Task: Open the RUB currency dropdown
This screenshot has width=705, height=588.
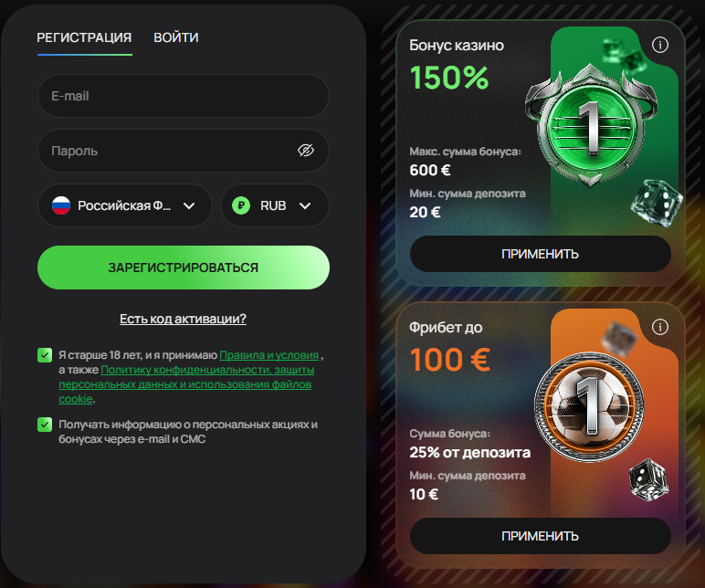Action: point(275,205)
